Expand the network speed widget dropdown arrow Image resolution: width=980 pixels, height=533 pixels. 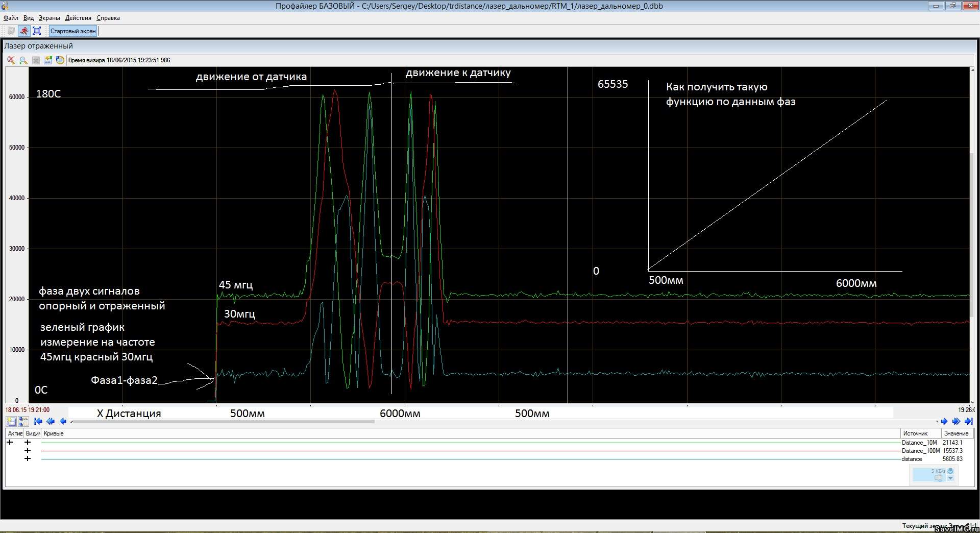pos(950,478)
